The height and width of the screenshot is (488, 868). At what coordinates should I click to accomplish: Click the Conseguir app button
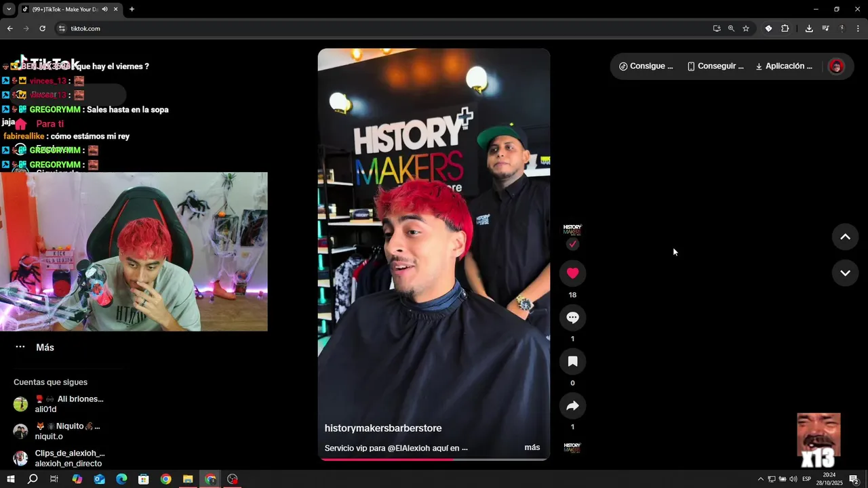pyautogui.click(x=715, y=66)
